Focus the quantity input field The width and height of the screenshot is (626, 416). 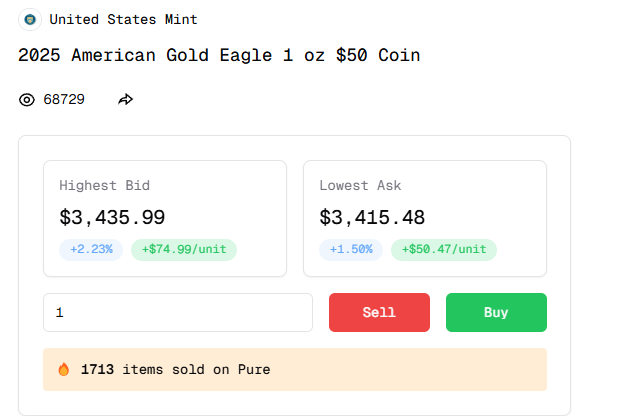point(178,313)
